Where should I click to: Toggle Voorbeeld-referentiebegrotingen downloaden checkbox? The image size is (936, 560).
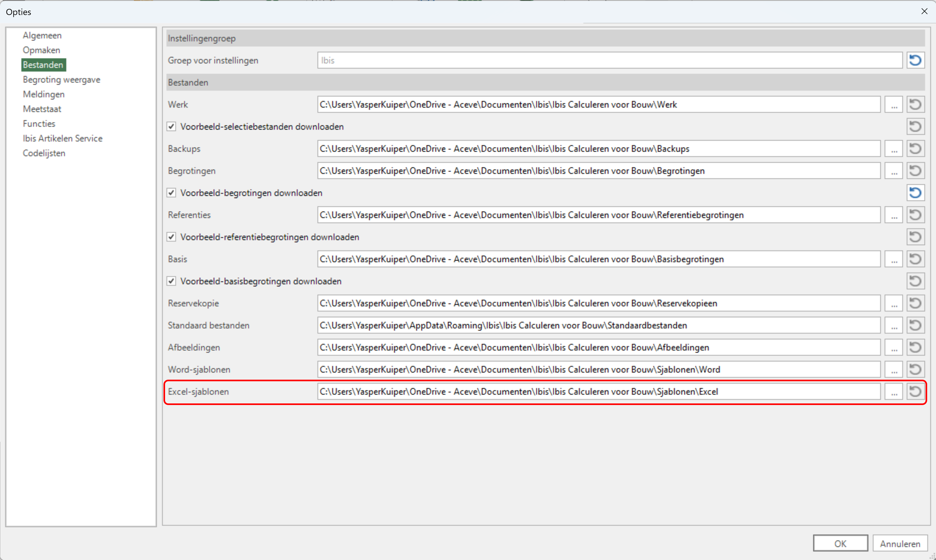tap(171, 237)
